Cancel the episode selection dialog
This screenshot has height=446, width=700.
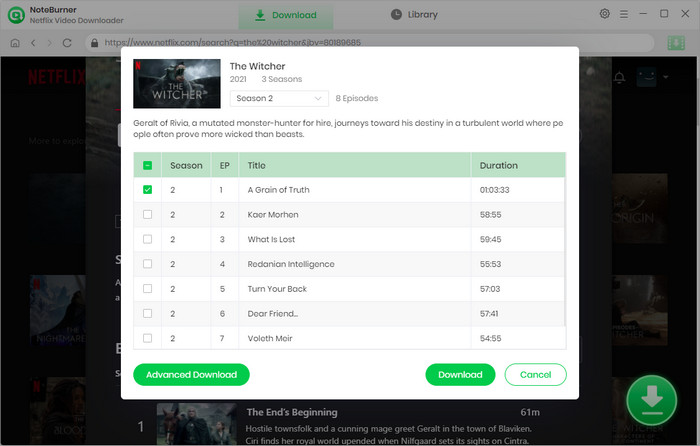[535, 375]
